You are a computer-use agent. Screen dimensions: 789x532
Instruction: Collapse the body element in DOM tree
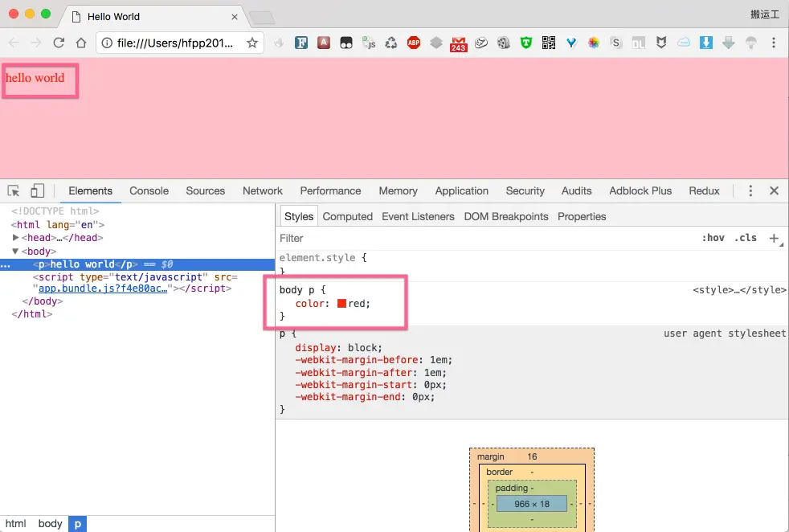pyautogui.click(x=15, y=252)
